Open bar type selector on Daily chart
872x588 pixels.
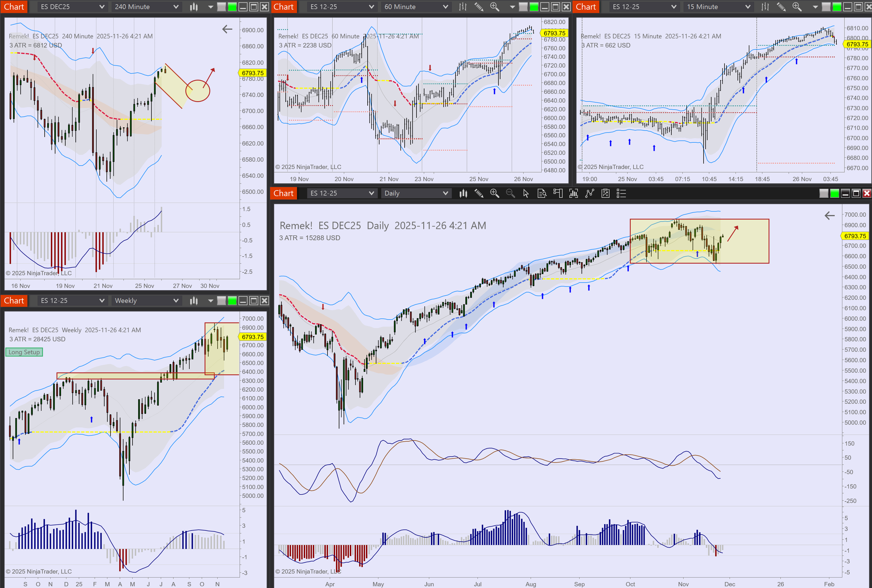pos(463,193)
